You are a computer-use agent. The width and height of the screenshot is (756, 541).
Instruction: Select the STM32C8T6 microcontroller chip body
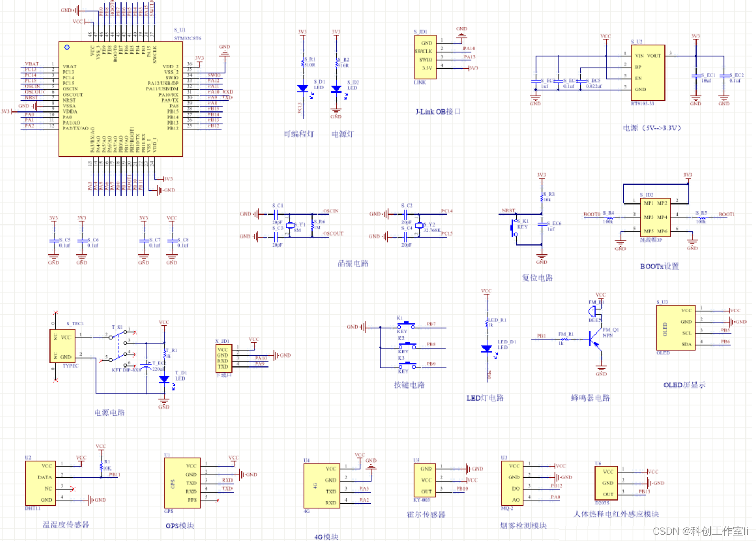(120, 99)
